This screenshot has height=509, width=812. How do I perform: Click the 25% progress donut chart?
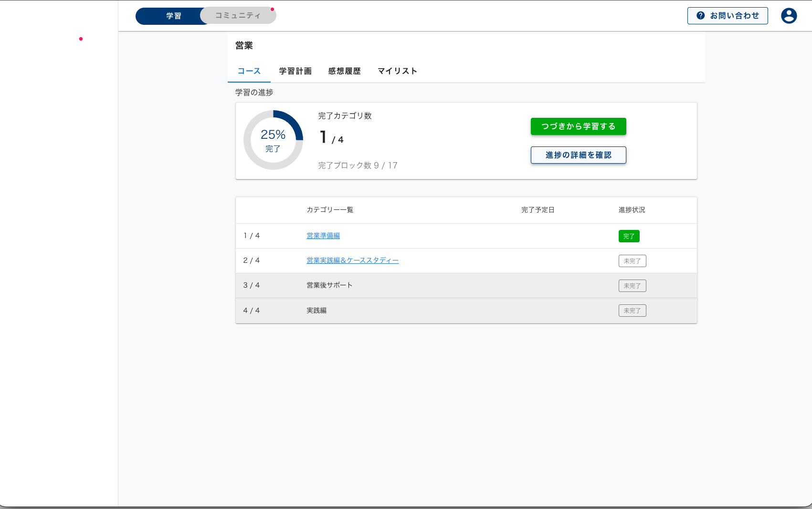273,140
